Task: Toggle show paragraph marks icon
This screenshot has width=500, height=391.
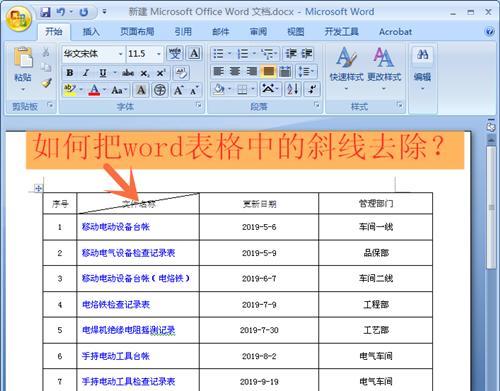Action: pyautogui.click(x=312, y=89)
